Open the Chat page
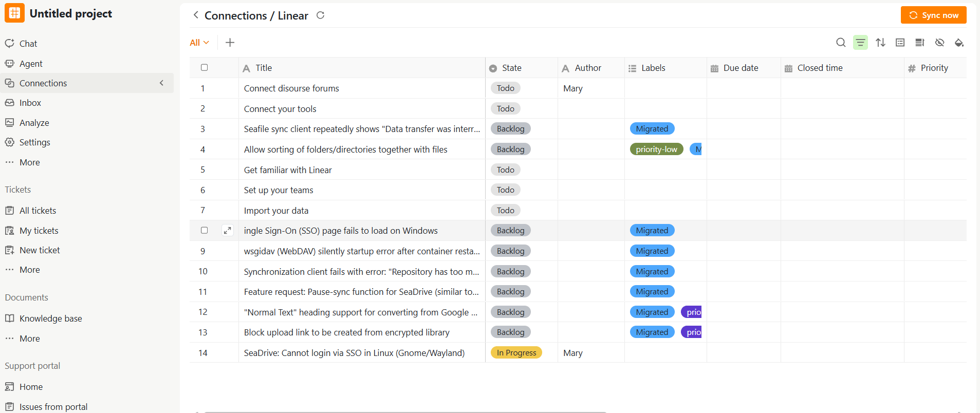Image resolution: width=980 pixels, height=413 pixels. 28,44
